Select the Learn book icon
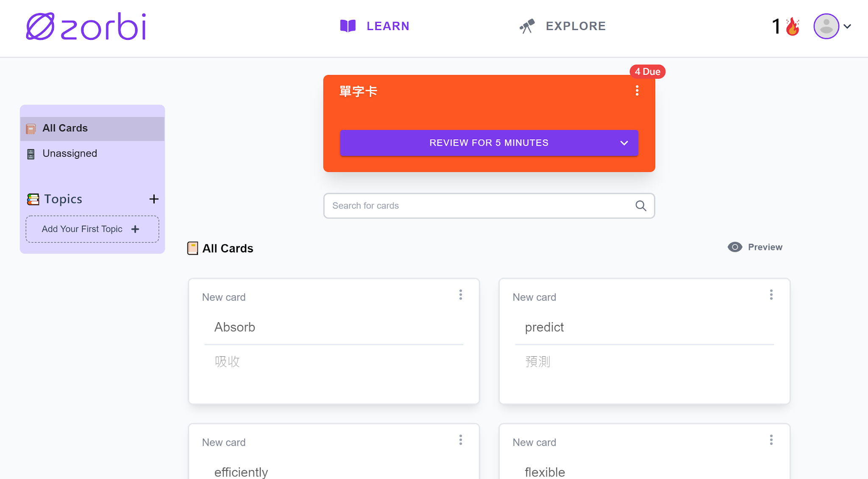 [x=348, y=26]
